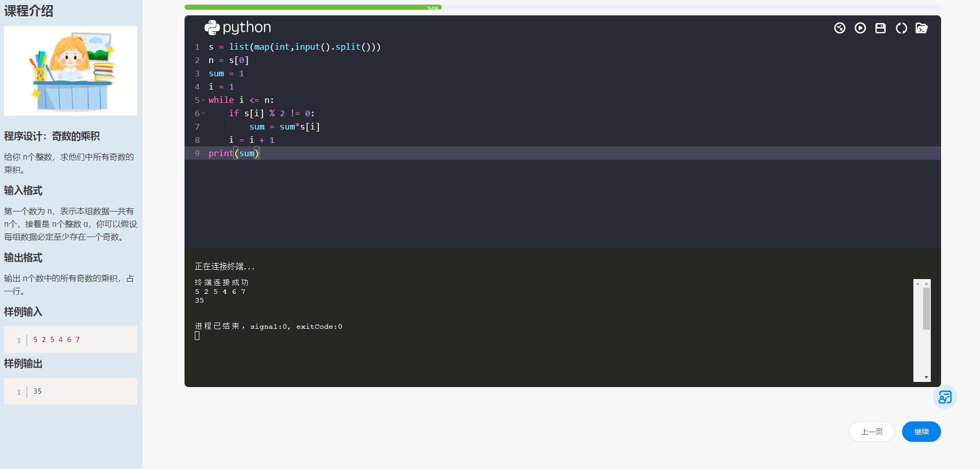Click the course illustration of the girl
This screenshot has width=980, height=469.
(x=71, y=71)
